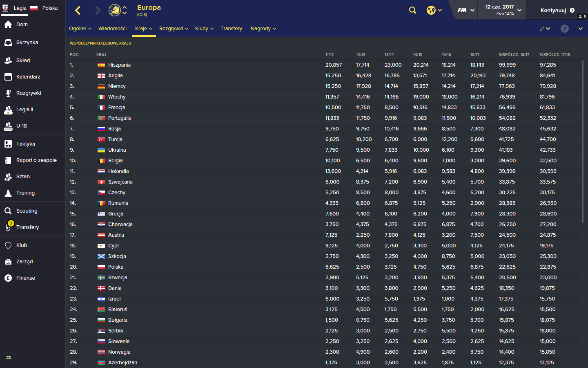Click the forward navigation arrow
Screen dimensions: 588x368
click(98, 10)
